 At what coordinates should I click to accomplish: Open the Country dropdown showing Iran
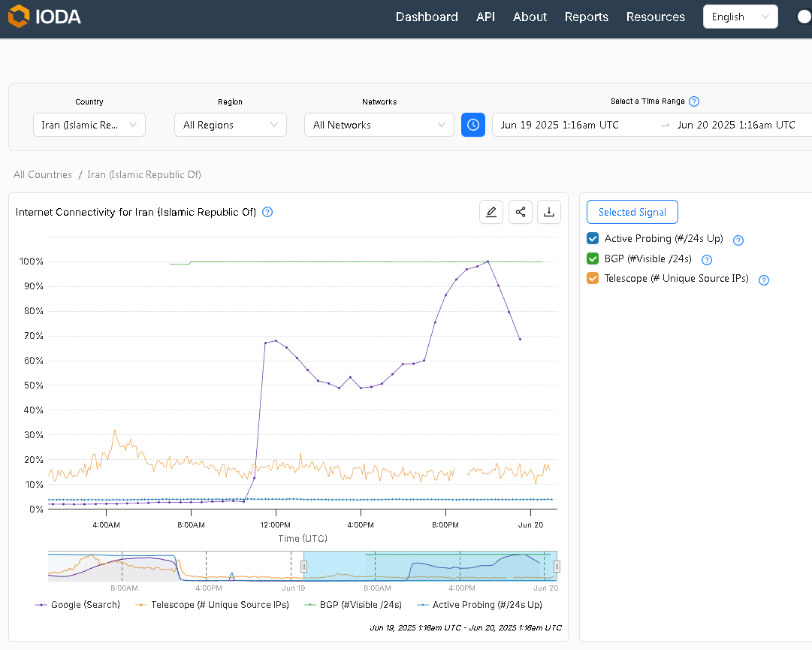[89, 125]
